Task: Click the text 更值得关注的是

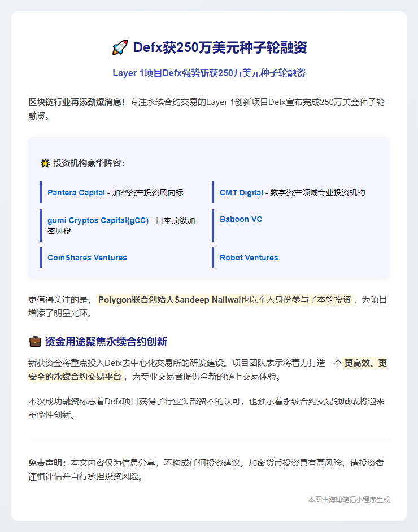Action: pos(58,300)
